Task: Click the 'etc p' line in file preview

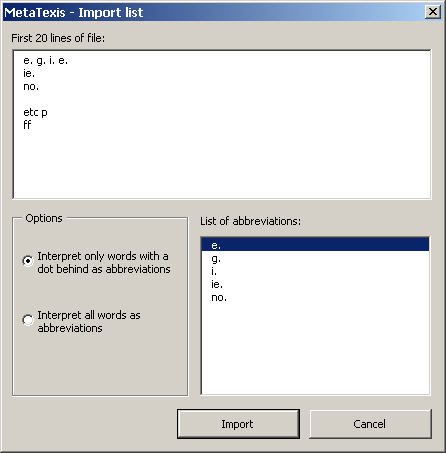Action: [x=35, y=113]
